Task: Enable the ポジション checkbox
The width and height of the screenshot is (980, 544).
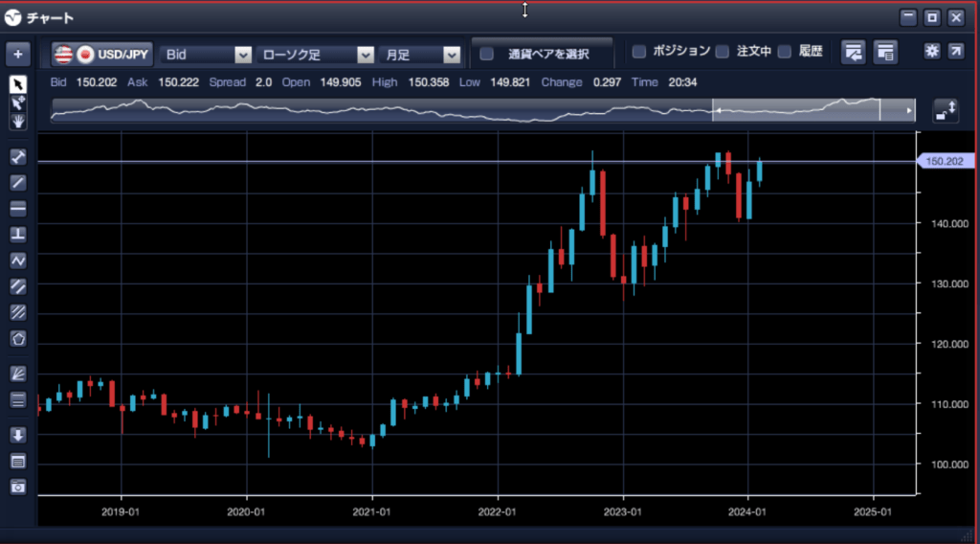Action: 639,52
